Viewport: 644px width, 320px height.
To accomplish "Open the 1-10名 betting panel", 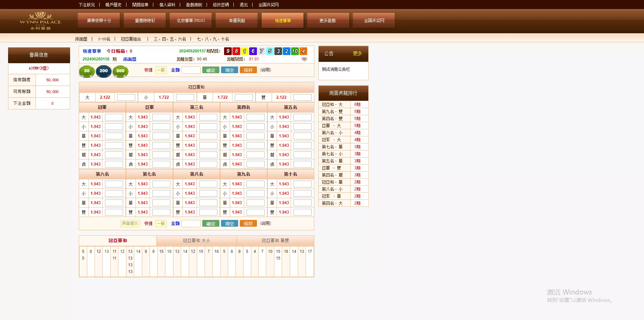I will point(104,39).
